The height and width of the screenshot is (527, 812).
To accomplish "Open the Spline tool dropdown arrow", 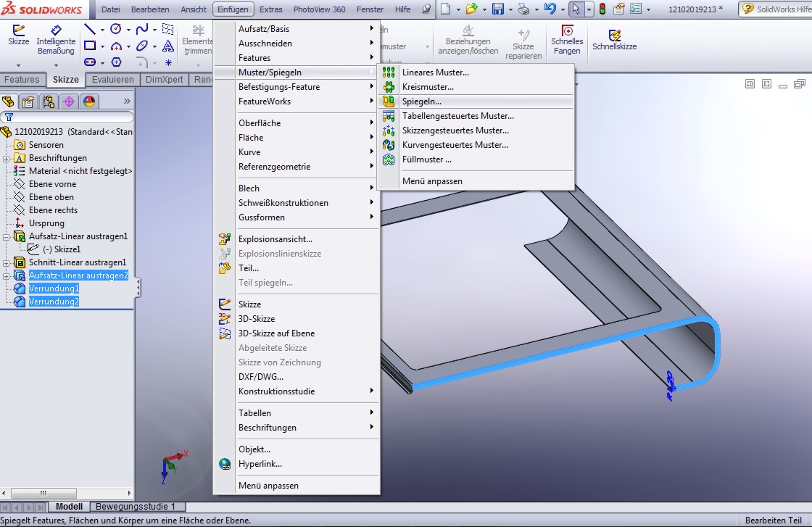I will [154, 30].
